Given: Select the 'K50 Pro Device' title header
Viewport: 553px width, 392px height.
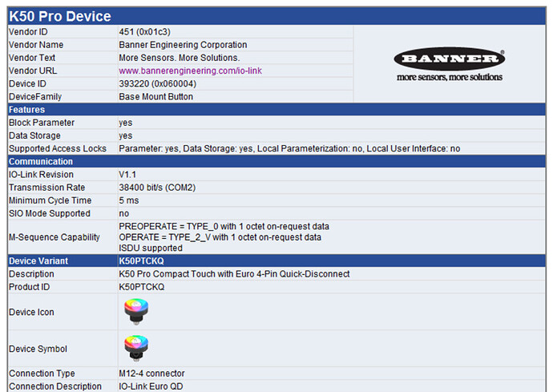Looking at the screenshot, I should pyautogui.click(x=60, y=16).
